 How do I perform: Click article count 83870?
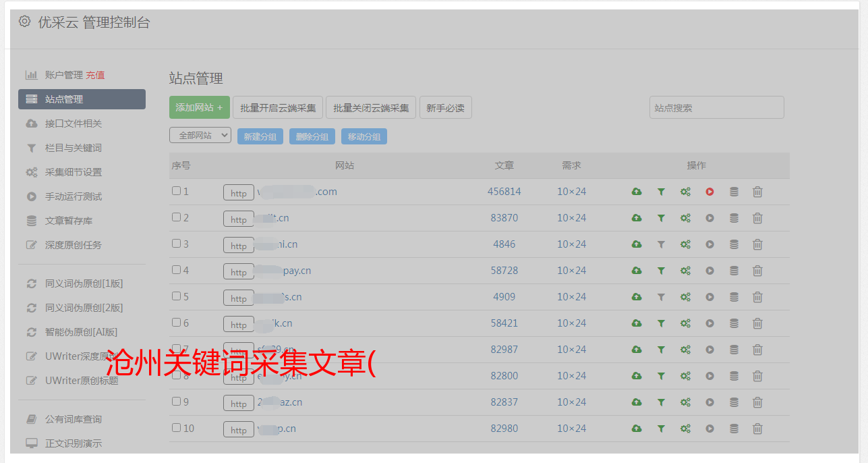pyautogui.click(x=504, y=218)
